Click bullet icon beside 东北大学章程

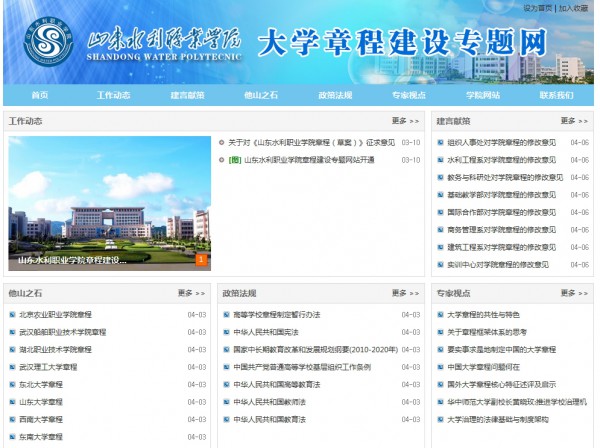point(11,384)
